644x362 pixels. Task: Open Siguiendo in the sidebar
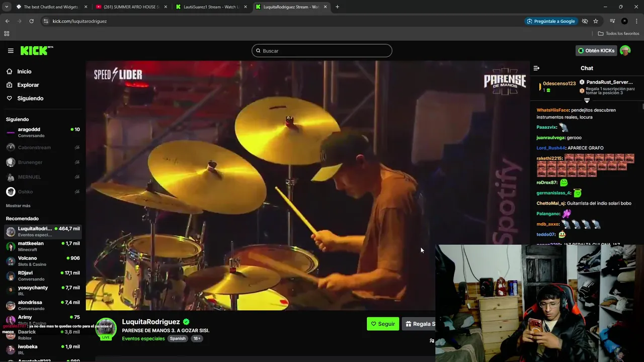pos(30,99)
